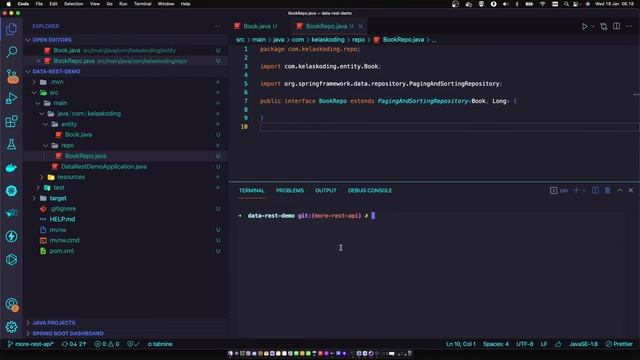Open the Search view in activity bar
The height and width of the screenshot is (360, 640).
[11, 52]
